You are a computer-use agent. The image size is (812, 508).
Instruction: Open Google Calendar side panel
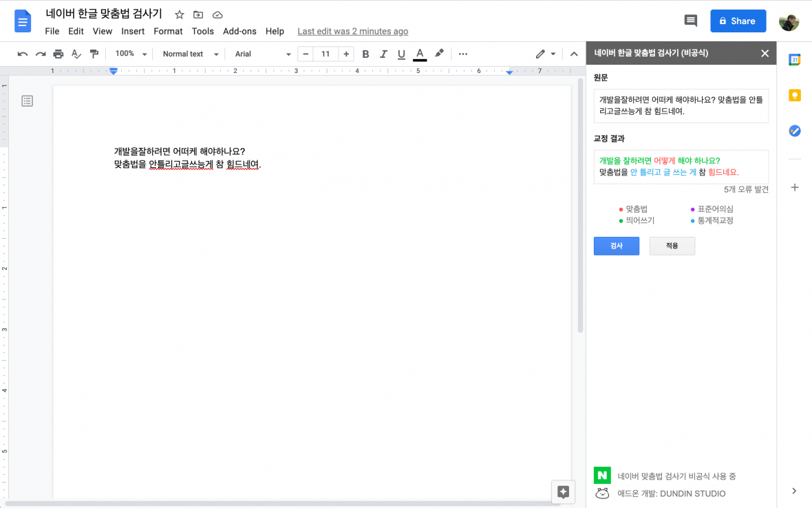[794, 60]
